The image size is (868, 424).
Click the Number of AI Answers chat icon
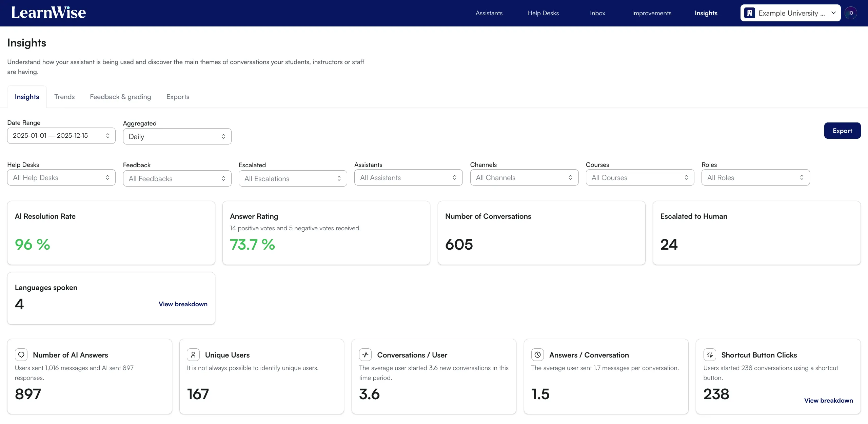pos(21,355)
